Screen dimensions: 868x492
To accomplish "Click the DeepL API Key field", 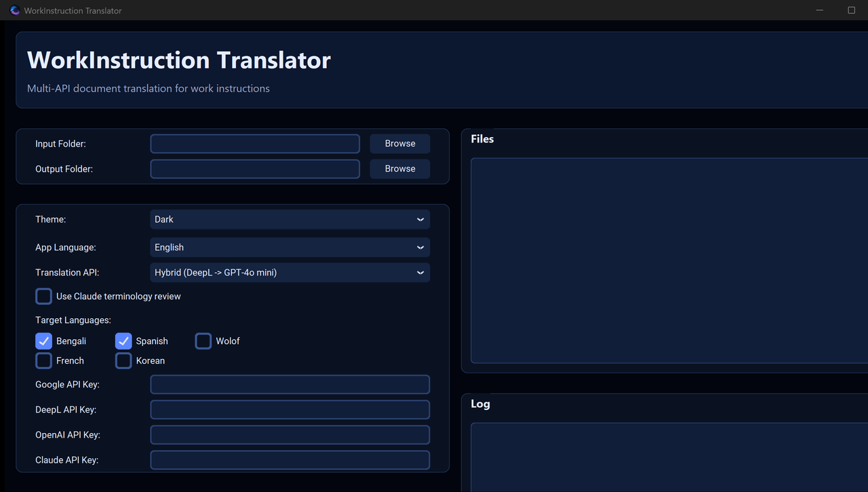I will coord(290,410).
